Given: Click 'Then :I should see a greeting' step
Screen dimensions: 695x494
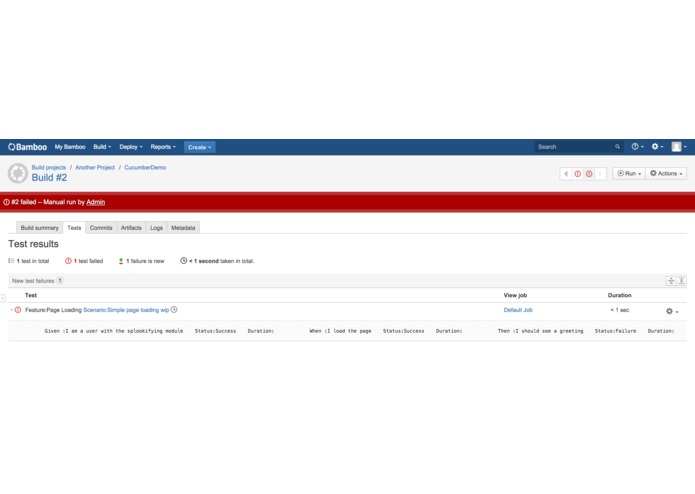Looking at the screenshot, I should [x=541, y=331].
